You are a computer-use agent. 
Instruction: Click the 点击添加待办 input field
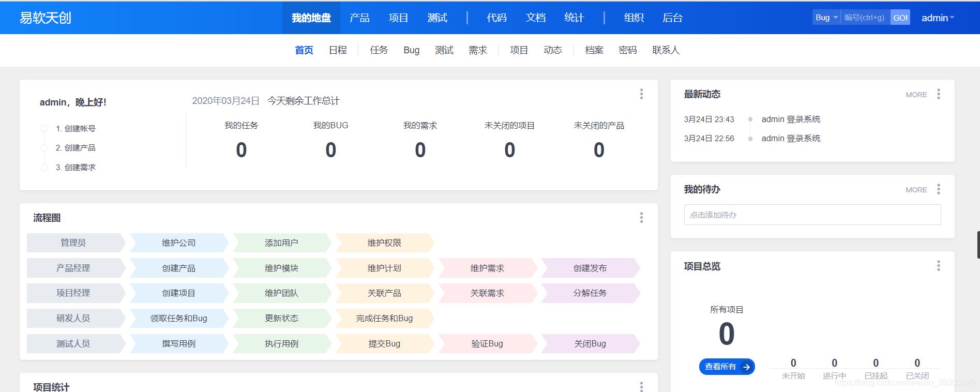(812, 215)
